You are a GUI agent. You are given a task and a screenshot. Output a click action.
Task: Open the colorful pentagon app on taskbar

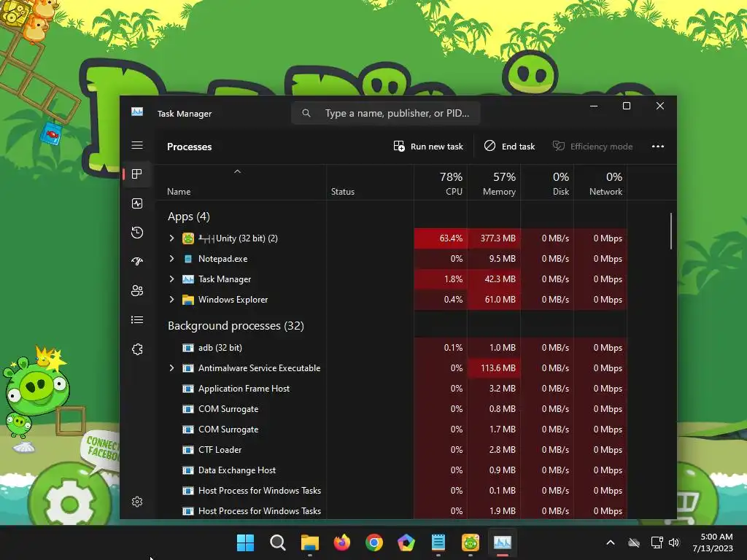click(x=406, y=542)
